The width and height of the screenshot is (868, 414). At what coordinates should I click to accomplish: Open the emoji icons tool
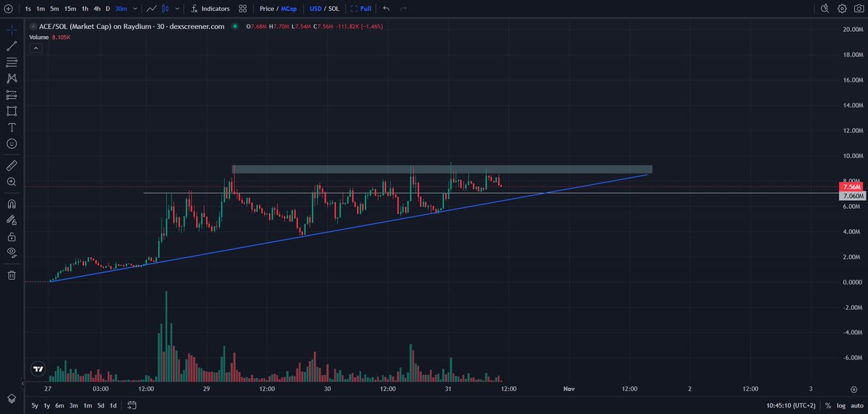(12, 144)
